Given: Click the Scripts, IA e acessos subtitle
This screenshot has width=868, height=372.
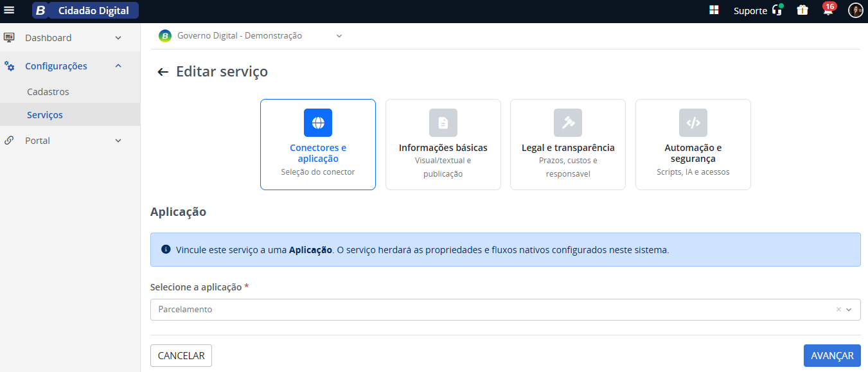Looking at the screenshot, I should 693,172.
